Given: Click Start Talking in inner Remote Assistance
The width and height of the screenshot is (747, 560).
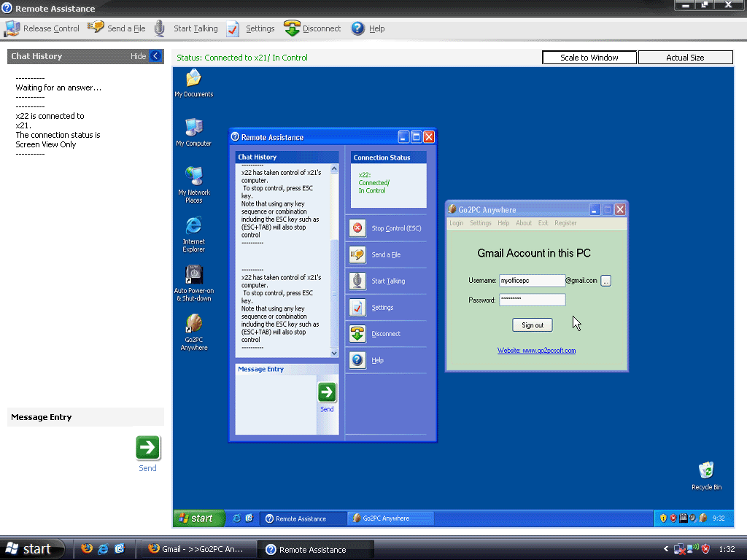Looking at the screenshot, I should [377, 281].
